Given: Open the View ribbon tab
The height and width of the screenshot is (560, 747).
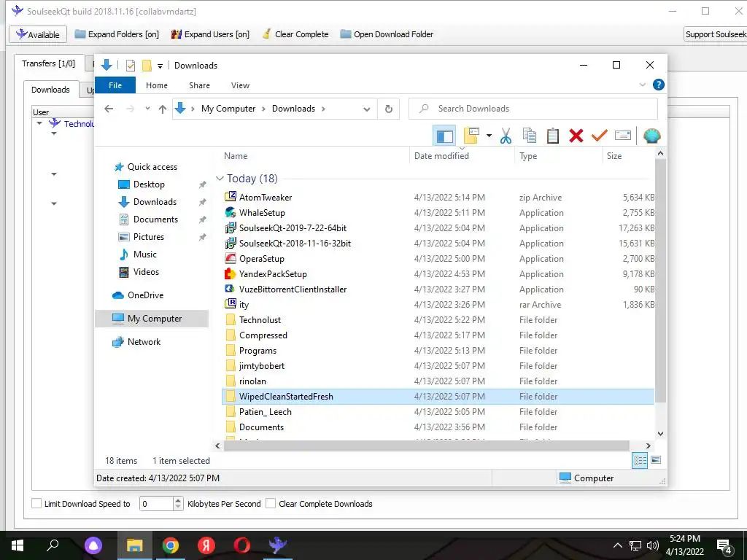Looking at the screenshot, I should tap(240, 85).
